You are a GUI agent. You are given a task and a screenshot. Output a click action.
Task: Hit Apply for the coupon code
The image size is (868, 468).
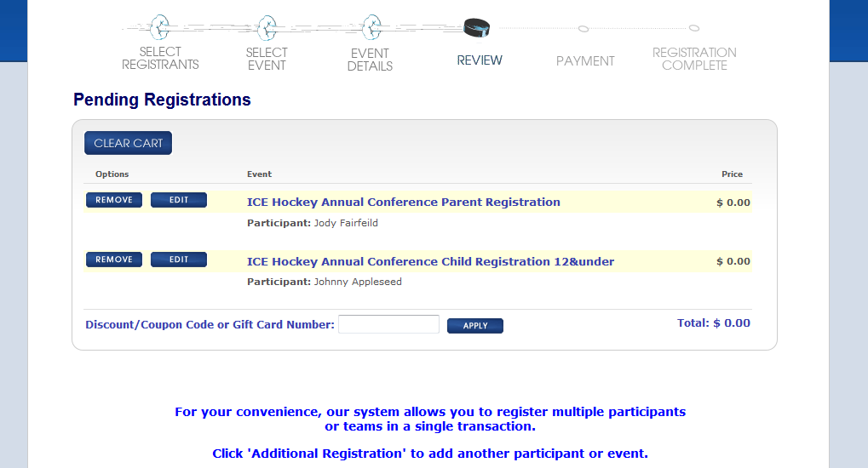click(475, 326)
